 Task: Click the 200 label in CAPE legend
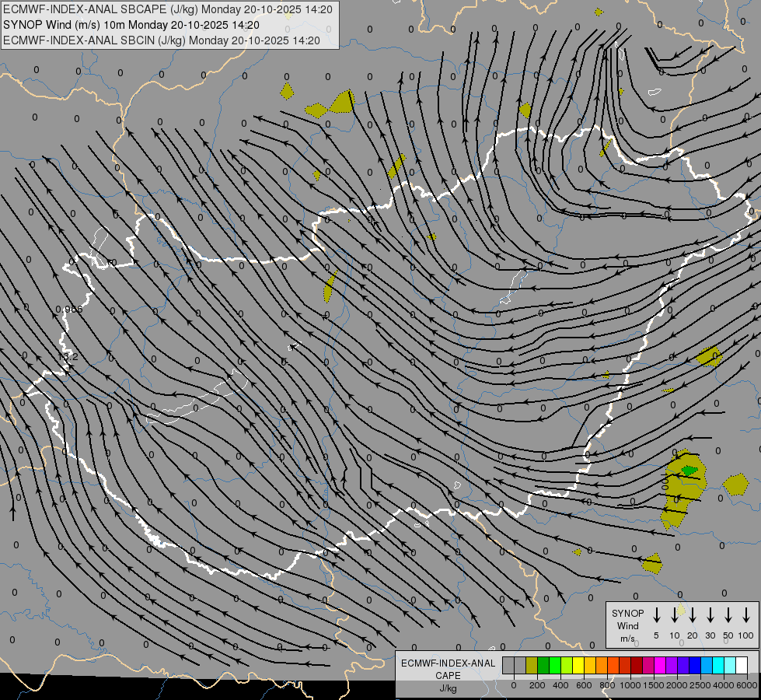[x=537, y=685]
